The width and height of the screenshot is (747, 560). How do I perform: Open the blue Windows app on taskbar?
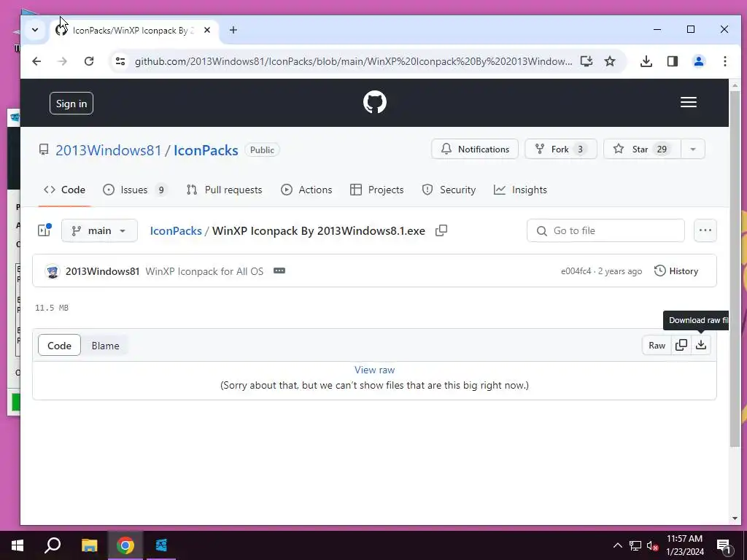click(161, 545)
